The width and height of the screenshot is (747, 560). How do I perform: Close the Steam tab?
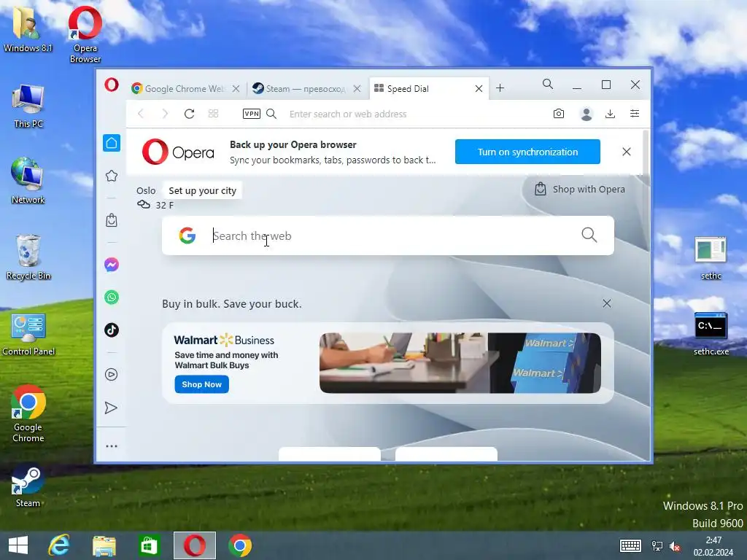[357, 88]
